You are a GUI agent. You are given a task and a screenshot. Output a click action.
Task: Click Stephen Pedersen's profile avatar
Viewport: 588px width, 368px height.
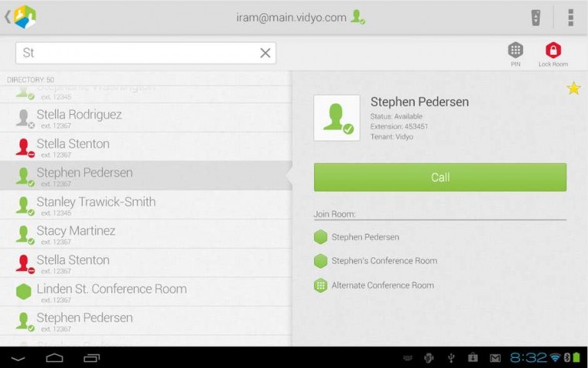(x=337, y=118)
